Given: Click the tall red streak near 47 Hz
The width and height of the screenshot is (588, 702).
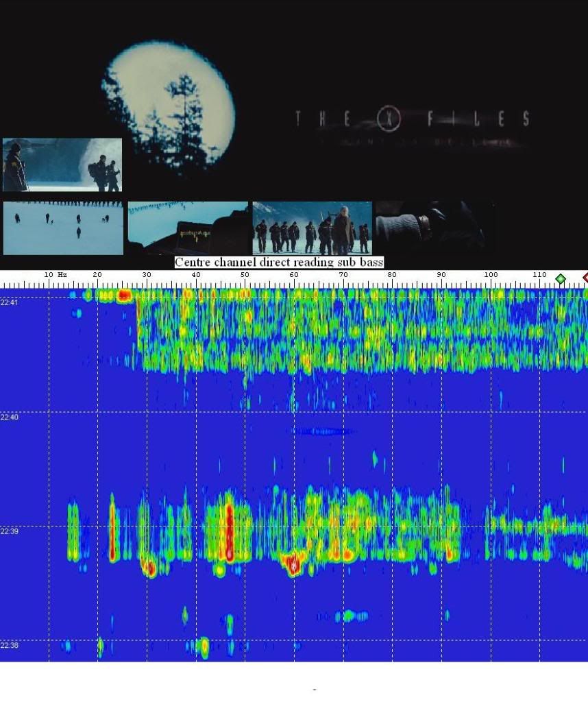Looking at the screenshot, I should (x=230, y=531).
